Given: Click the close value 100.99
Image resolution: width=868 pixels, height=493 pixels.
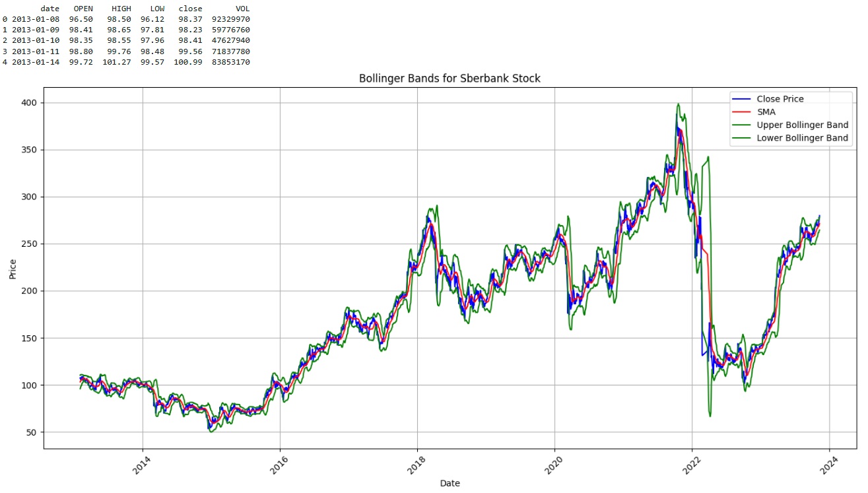Looking at the screenshot, I should point(188,62).
